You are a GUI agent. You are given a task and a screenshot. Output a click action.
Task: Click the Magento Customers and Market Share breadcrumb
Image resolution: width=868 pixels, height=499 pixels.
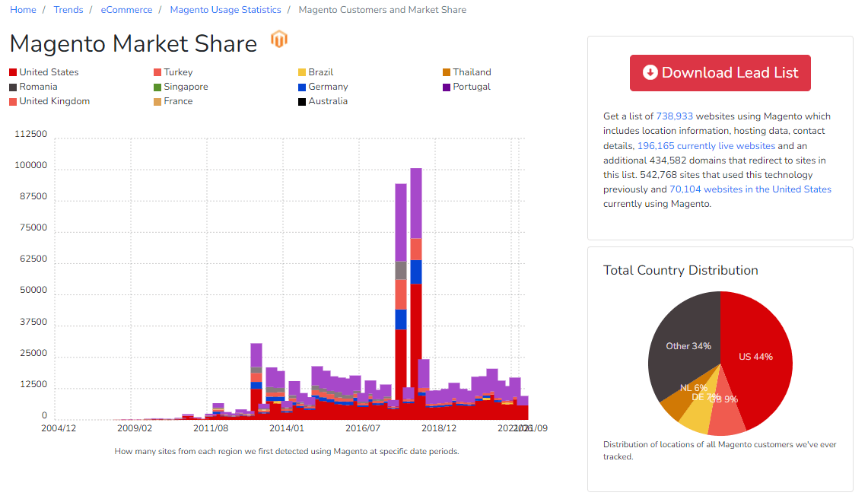click(383, 10)
